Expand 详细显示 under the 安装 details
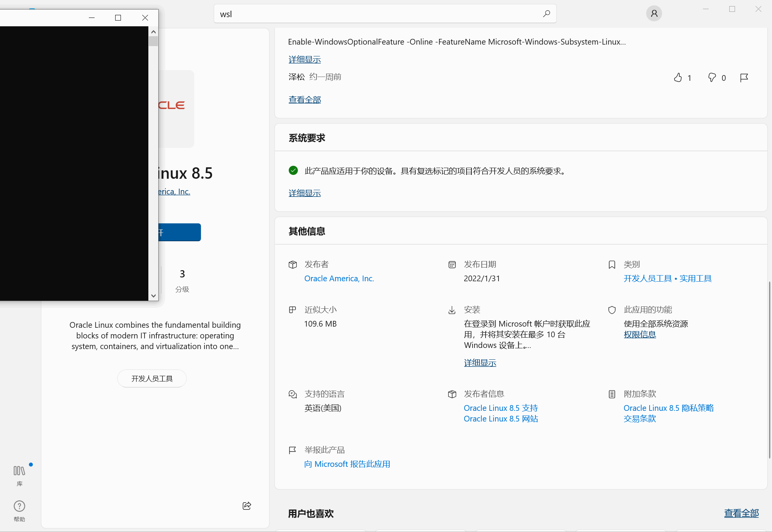 480,362
